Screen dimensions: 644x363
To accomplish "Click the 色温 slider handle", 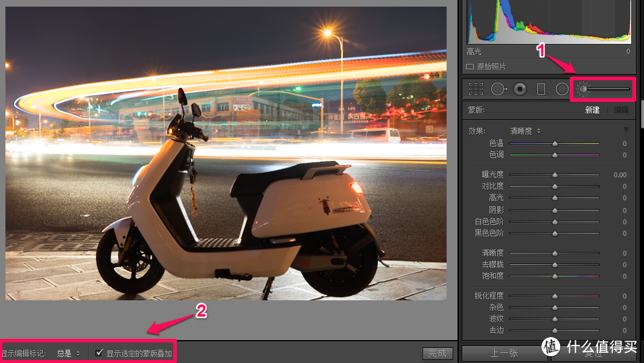I will tap(555, 144).
